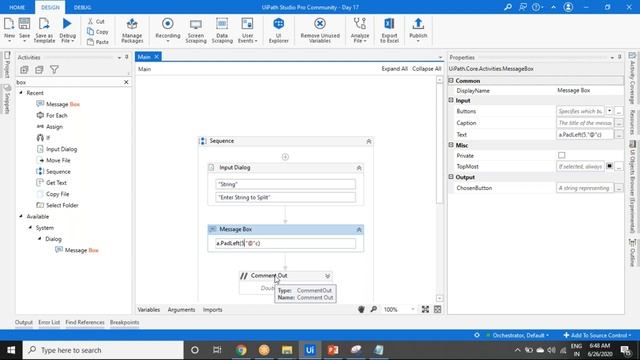This screenshot has width=640, height=360.
Task: Export workflow to Excel
Action: 389,30
